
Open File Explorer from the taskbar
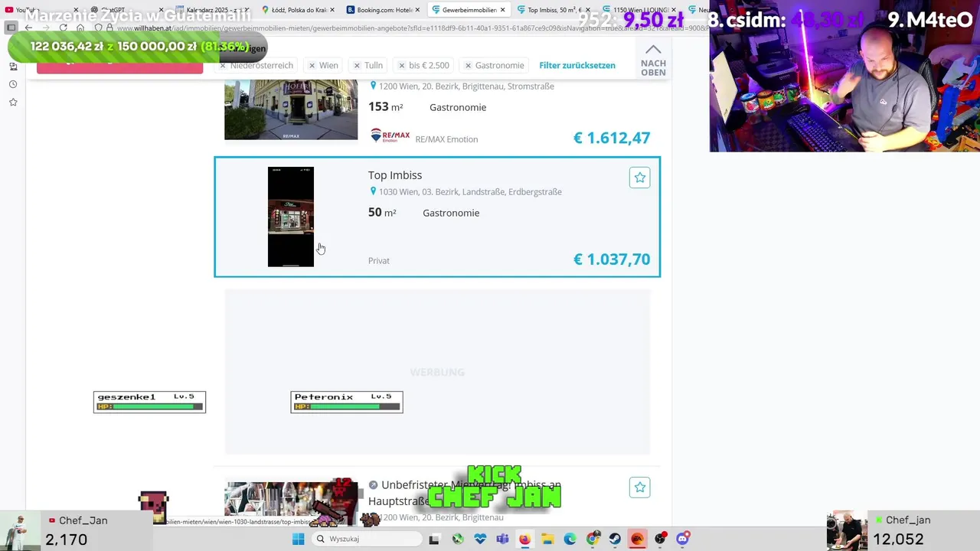(547, 539)
